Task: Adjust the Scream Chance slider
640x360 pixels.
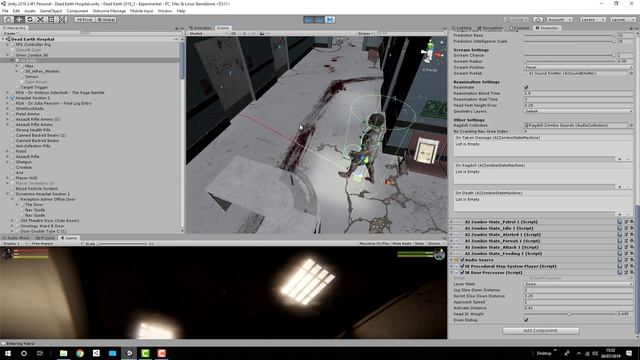Action: 569,55
